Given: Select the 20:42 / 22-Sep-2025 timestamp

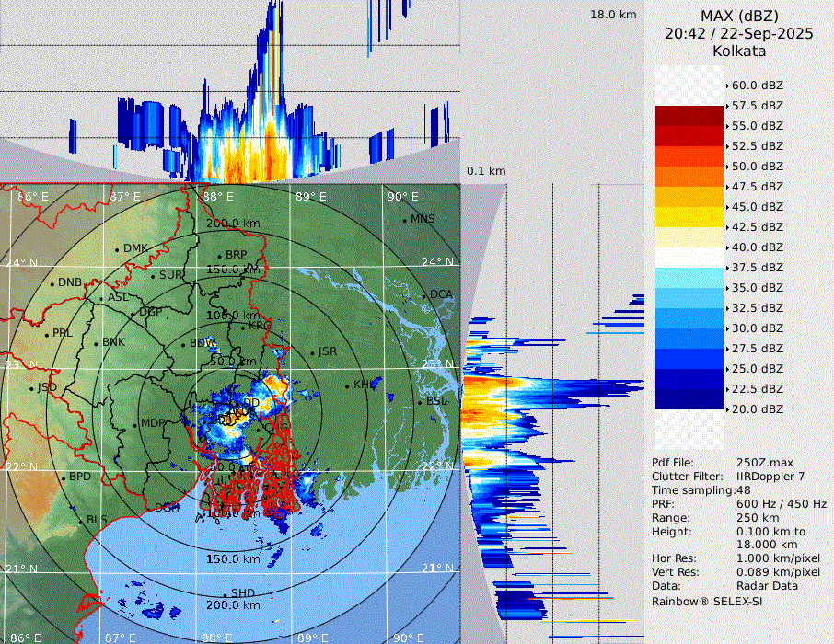Looking at the screenshot, I should click(738, 33).
